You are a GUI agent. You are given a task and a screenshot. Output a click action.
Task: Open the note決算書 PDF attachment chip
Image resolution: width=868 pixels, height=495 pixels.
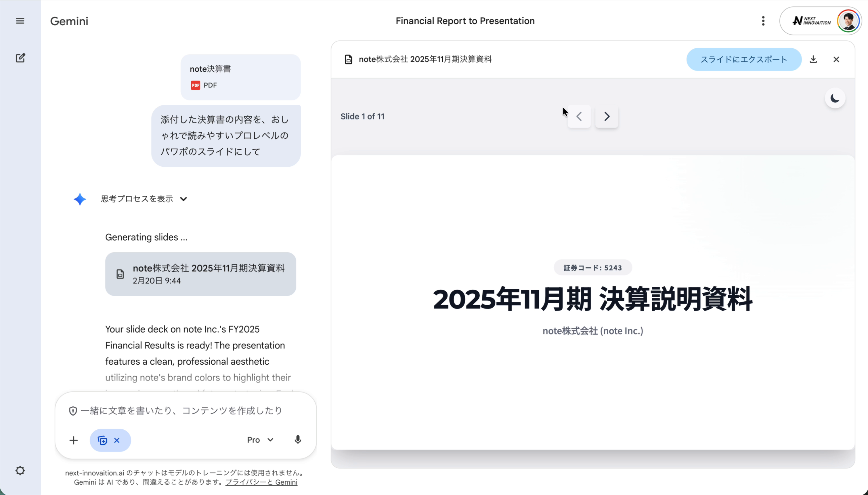coord(240,77)
